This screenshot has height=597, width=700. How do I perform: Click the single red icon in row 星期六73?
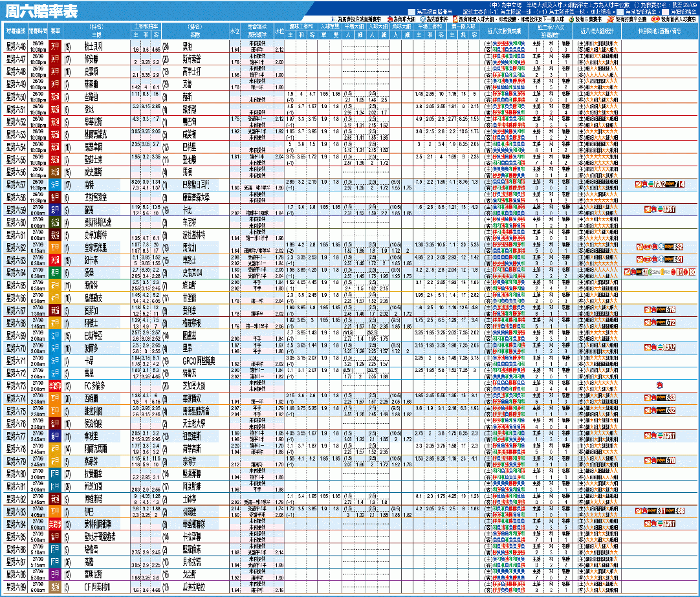660,385
